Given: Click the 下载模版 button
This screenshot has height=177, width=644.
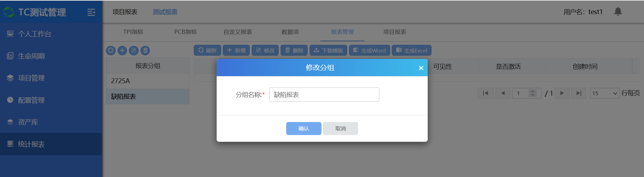Looking at the screenshot, I should pyautogui.click(x=329, y=50).
